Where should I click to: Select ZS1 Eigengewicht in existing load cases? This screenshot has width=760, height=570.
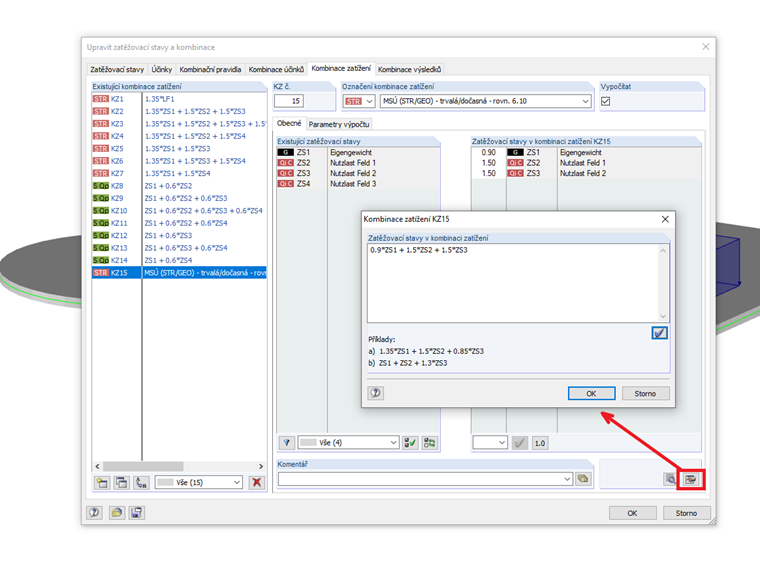[x=358, y=152]
